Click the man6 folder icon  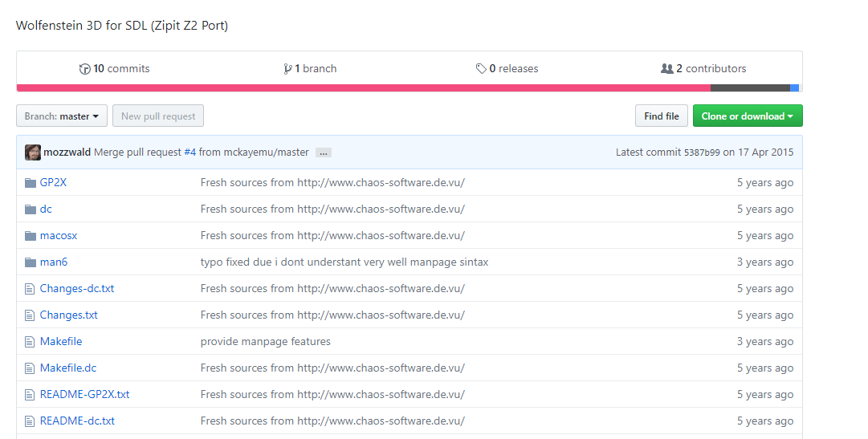tap(31, 262)
